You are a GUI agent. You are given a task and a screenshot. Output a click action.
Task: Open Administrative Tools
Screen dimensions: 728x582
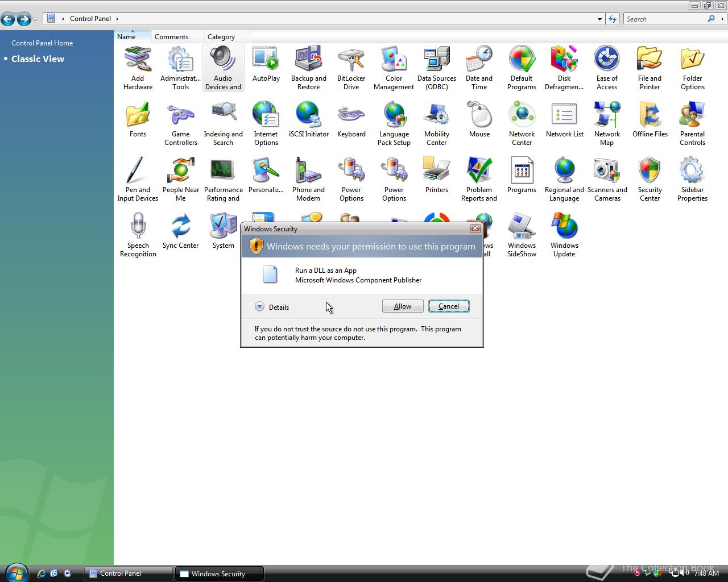(180, 68)
